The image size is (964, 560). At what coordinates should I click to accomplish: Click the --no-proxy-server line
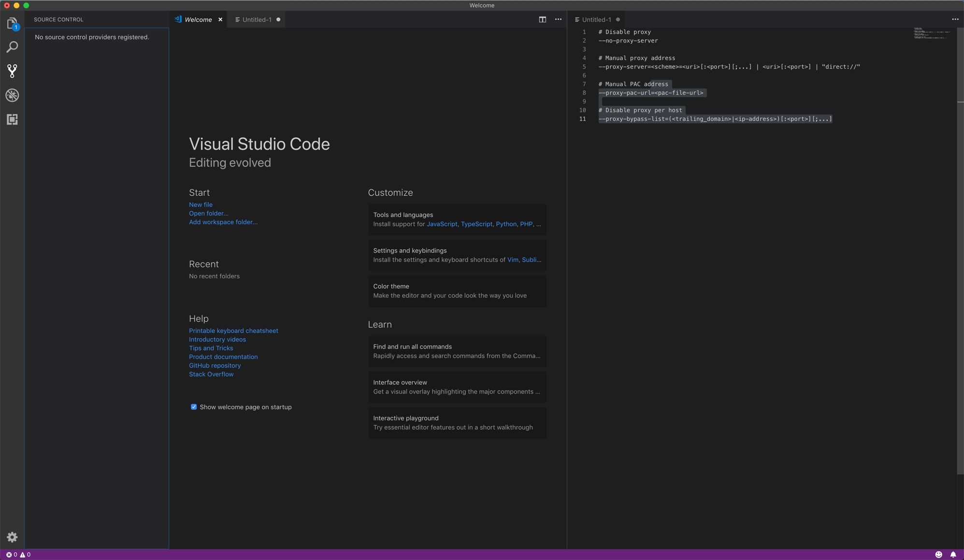point(628,41)
